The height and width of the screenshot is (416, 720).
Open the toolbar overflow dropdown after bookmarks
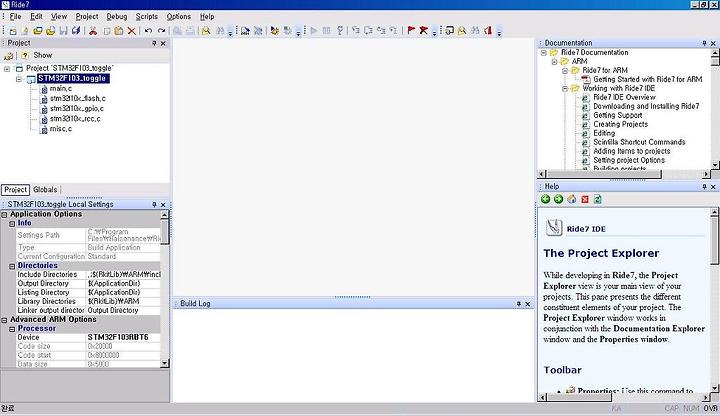(434, 32)
